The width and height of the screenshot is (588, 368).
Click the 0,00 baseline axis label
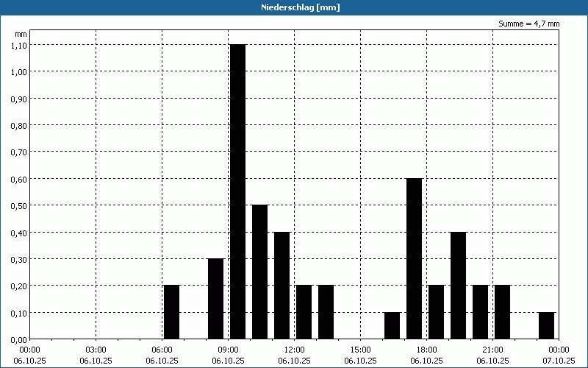coord(18,339)
